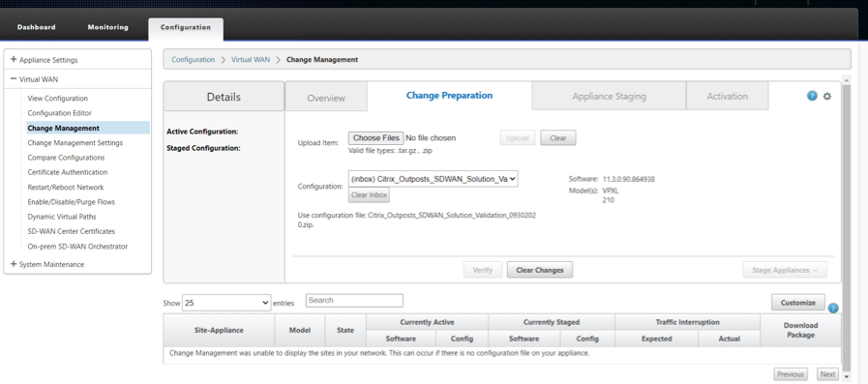
Task: Open View Configuration in sidebar
Action: tap(57, 99)
